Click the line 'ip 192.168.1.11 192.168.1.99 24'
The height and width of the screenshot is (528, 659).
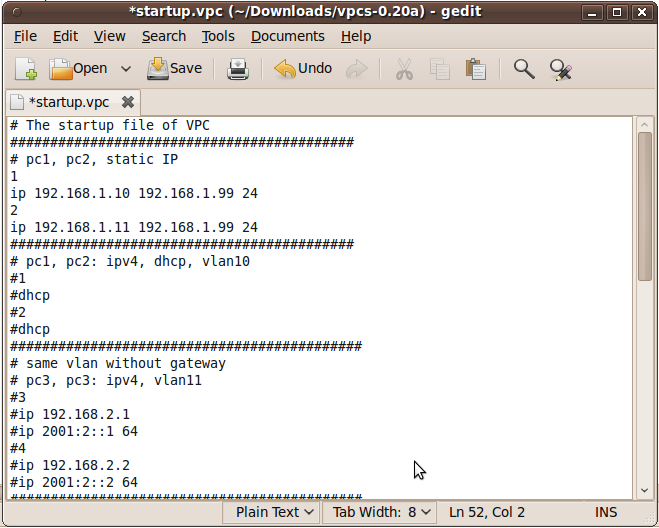click(x=134, y=227)
